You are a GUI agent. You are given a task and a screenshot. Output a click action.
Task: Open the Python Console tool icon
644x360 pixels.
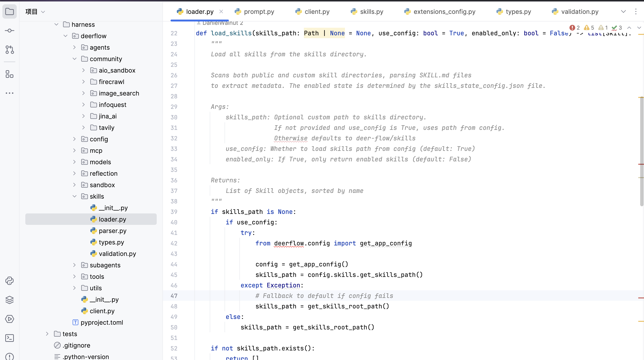pyautogui.click(x=10, y=281)
